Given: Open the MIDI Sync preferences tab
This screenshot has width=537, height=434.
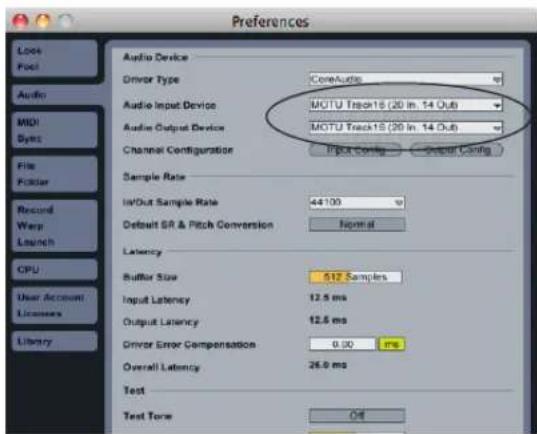Looking at the screenshot, I should pos(55,130).
